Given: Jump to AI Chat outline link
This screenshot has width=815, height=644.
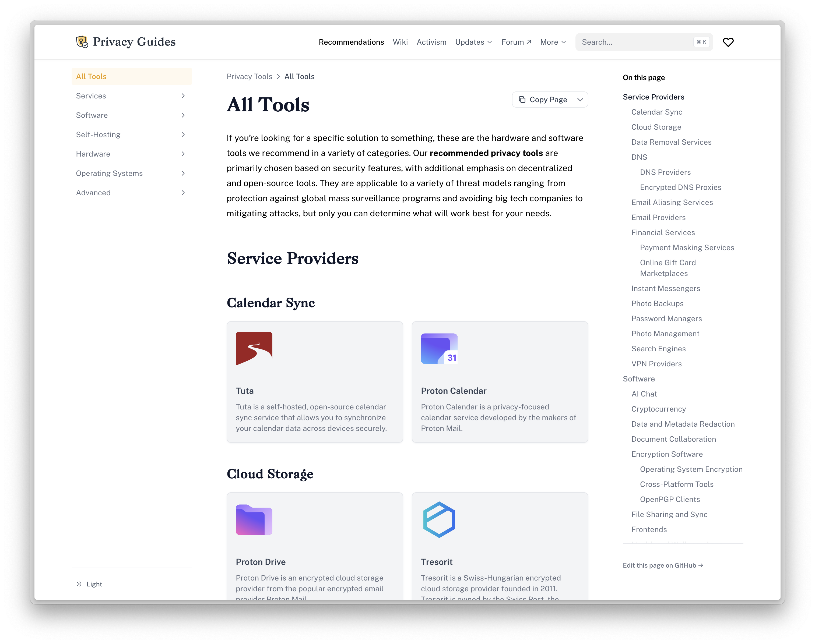Looking at the screenshot, I should 644,394.
